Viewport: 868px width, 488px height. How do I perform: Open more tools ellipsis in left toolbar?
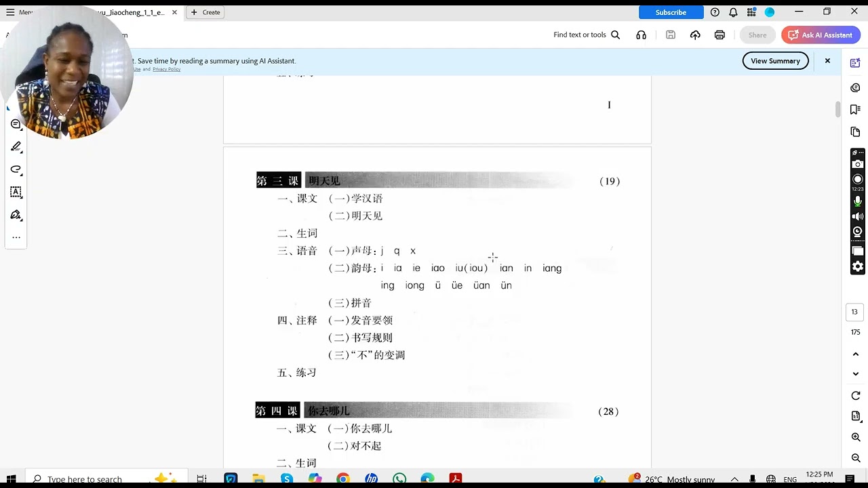tap(16, 237)
